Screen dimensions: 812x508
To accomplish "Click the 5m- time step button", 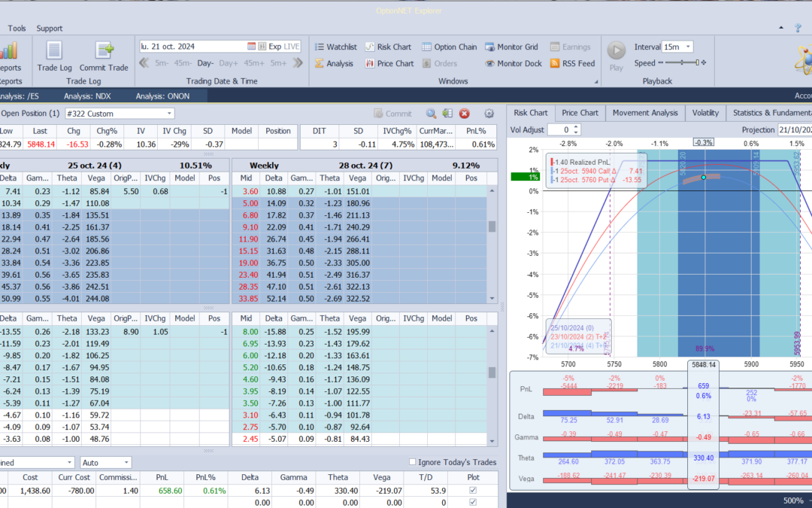I will coord(161,63).
